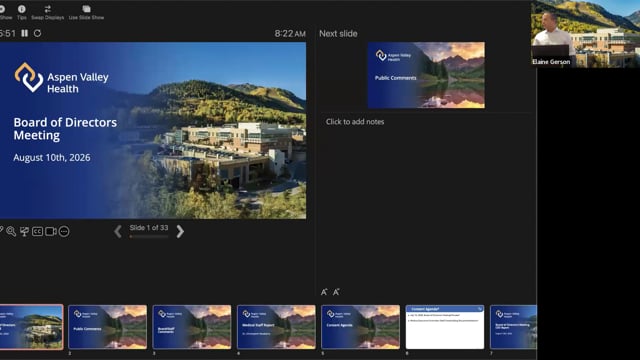Screen dimensions: 640x360
Task: Click the slide progress bar
Action: [149, 236]
